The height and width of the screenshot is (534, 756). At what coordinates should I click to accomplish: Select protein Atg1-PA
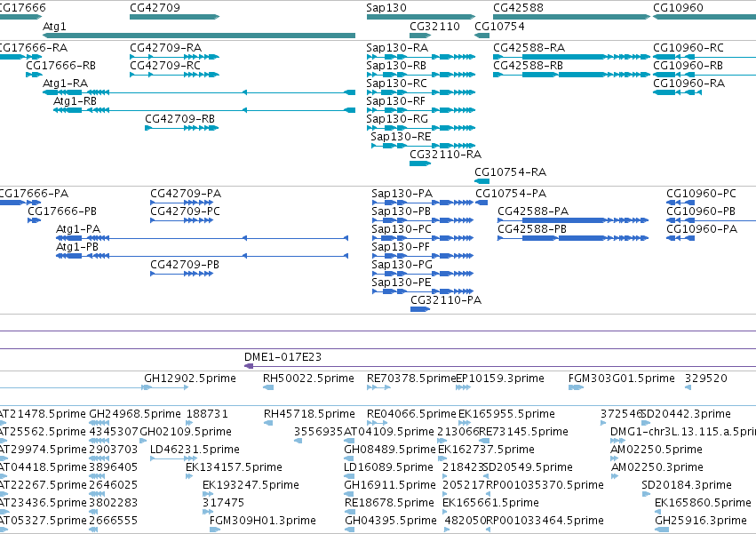202,238
